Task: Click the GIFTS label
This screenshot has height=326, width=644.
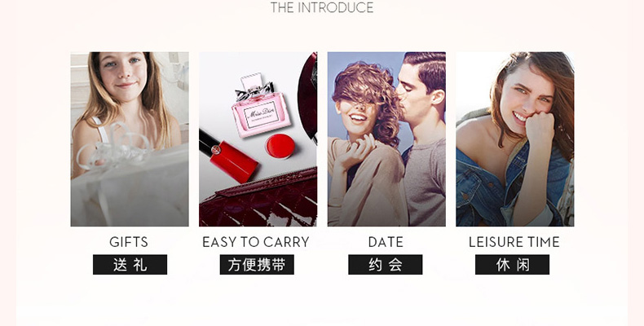Action: pos(129,242)
